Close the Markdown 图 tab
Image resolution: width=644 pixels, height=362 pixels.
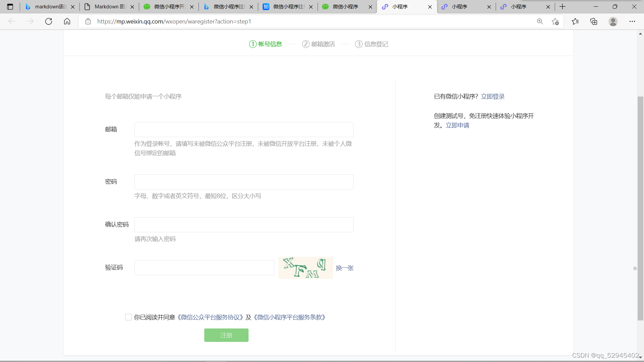(132, 7)
